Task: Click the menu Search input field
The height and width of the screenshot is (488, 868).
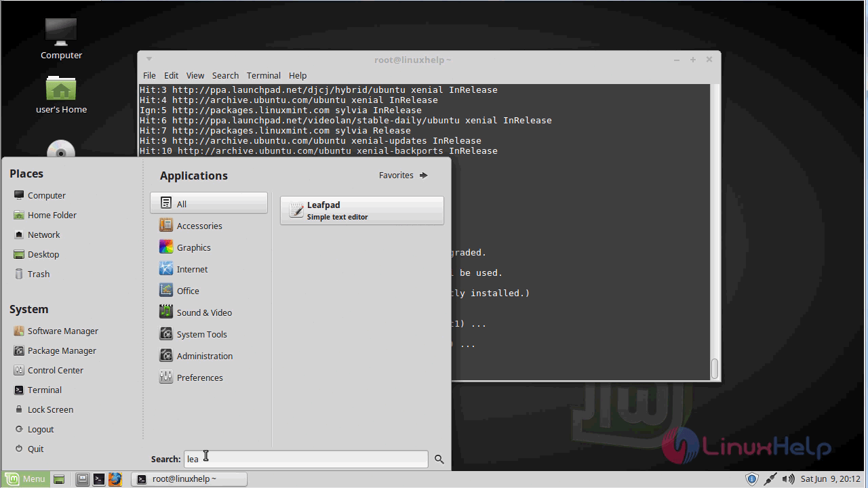Action: 306,459
